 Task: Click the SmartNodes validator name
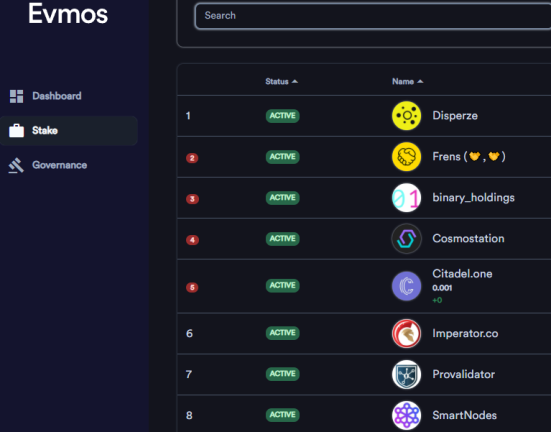pyautogui.click(x=465, y=415)
